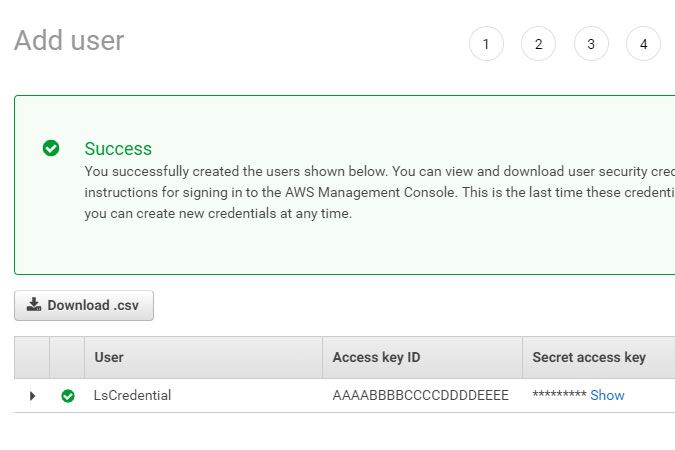
Task: Select step 3 circle
Action: tap(591, 44)
